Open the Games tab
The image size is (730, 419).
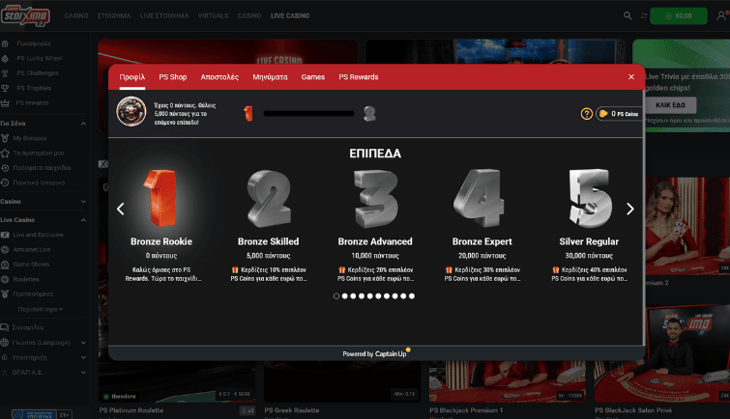pyautogui.click(x=313, y=77)
